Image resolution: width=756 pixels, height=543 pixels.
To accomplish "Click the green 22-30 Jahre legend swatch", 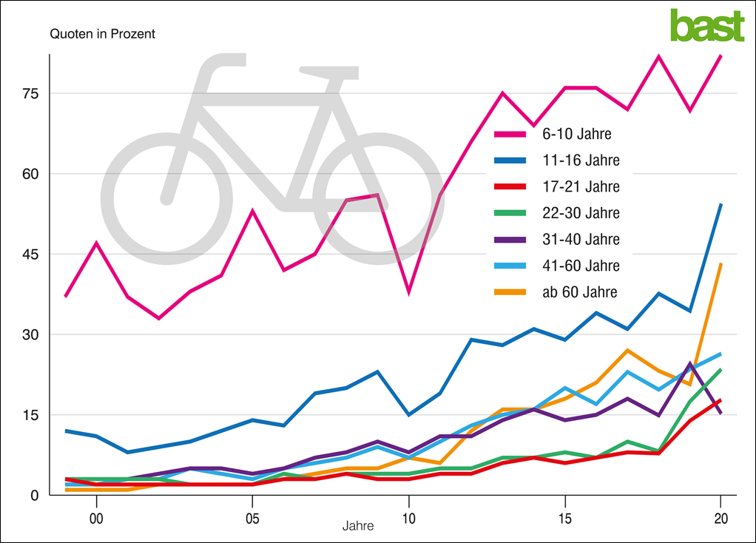I will pyautogui.click(x=510, y=213).
